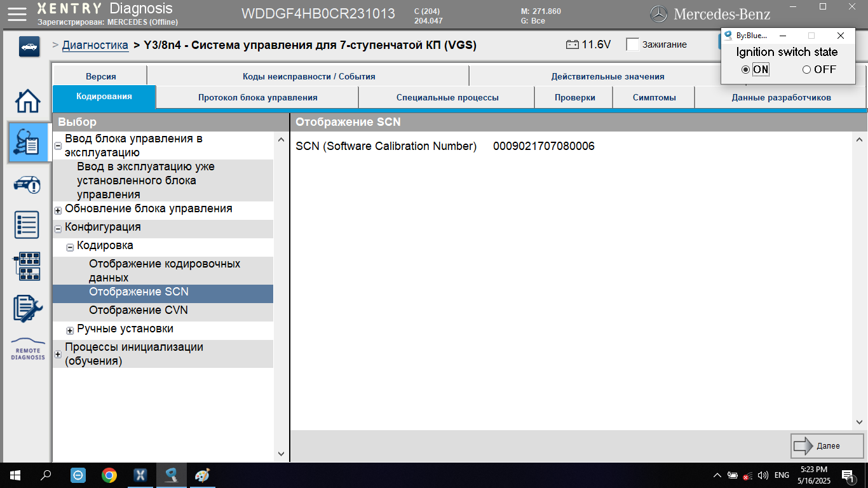868x488 pixels.
Task: Switch to the XENTRY taskbar app
Action: (140, 475)
